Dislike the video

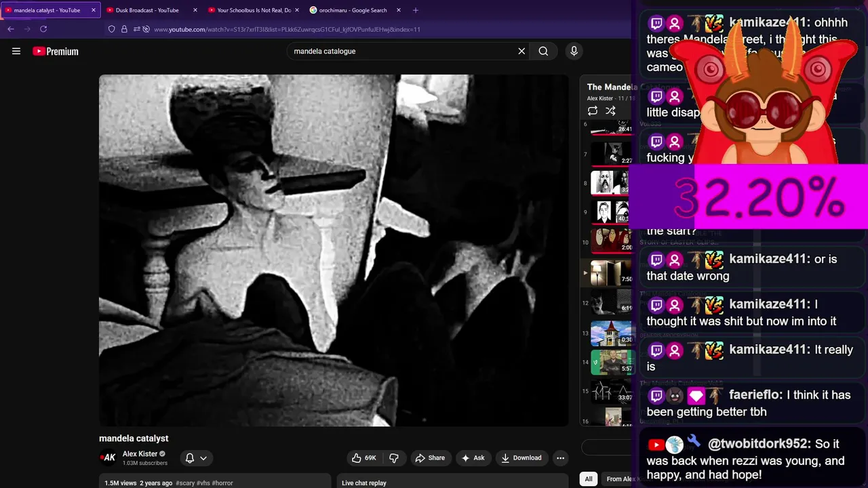(x=394, y=458)
